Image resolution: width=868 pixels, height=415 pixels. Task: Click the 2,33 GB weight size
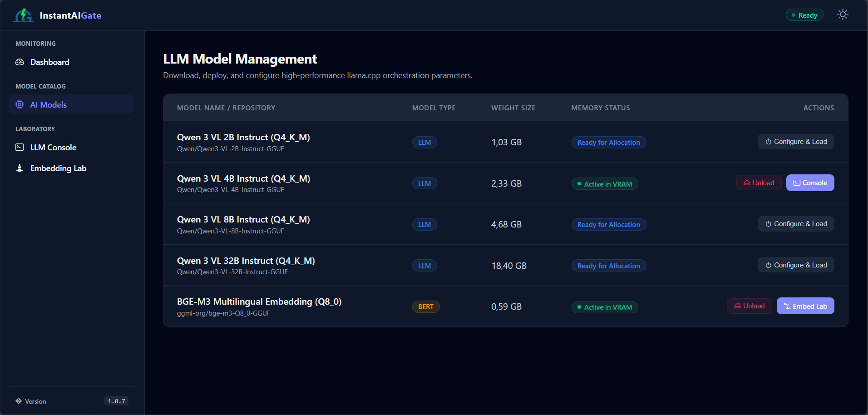(x=506, y=183)
